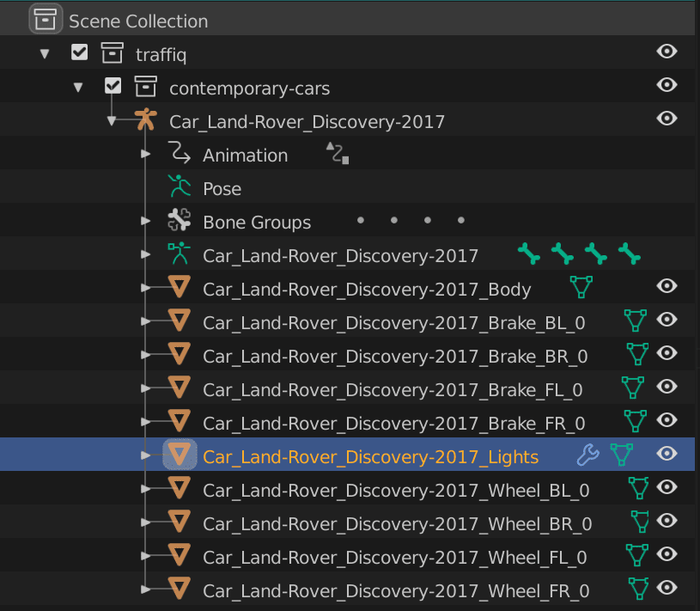This screenshot has height=611, width=700.
Task: Select the Car_Land-Rover_Discovery-2017_Wheel_FL_0 item
Action: 394,557
